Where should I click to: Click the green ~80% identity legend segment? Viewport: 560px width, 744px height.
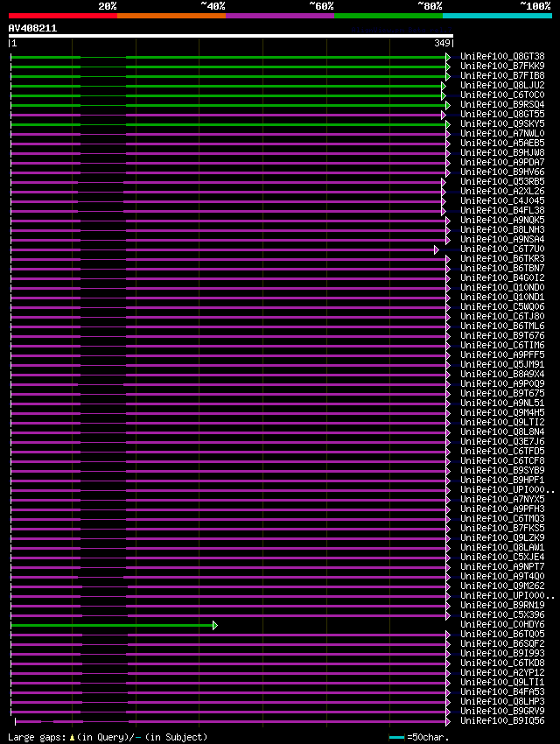[388, 16]
